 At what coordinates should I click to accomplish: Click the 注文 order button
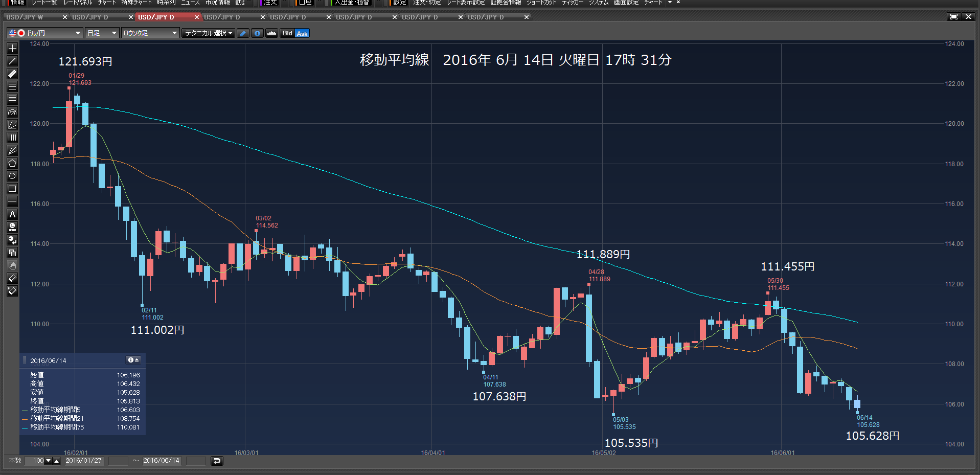tap(269, 3)
